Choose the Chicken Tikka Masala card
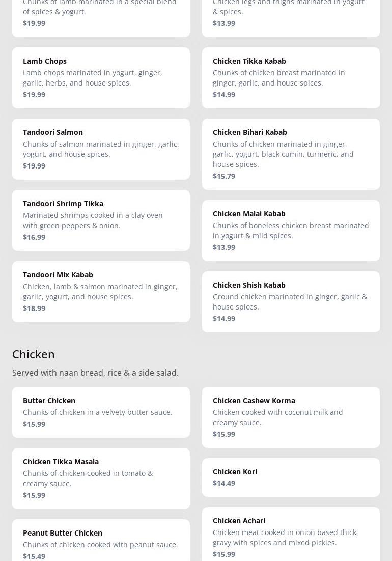The height and width of the screenshot is (561, 392). point(101,478)
